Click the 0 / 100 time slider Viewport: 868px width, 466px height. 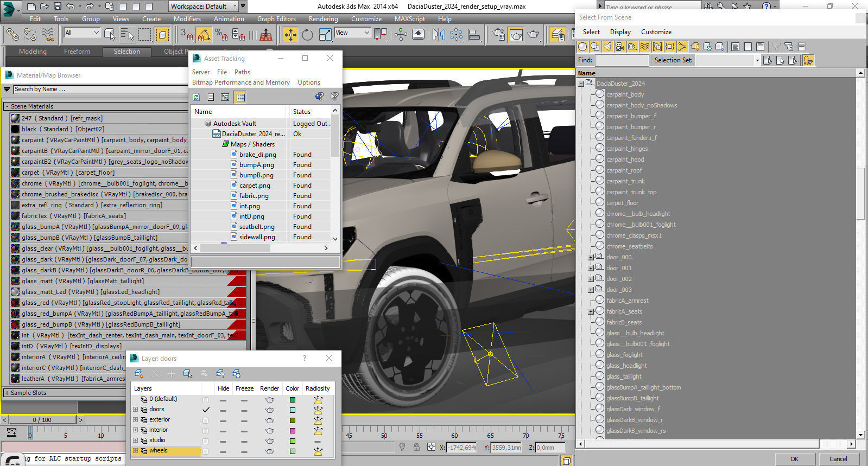(42, 420)
